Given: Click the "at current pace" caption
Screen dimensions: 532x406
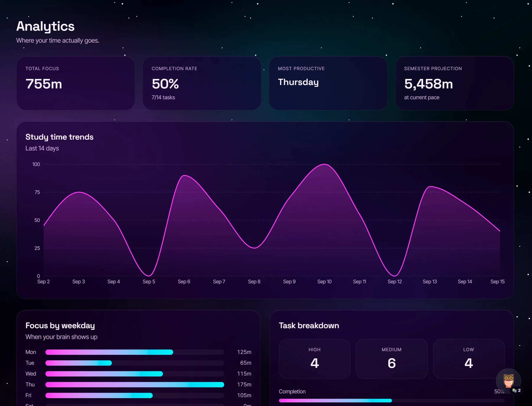Looking at the screenshot, I should [421, 97].
